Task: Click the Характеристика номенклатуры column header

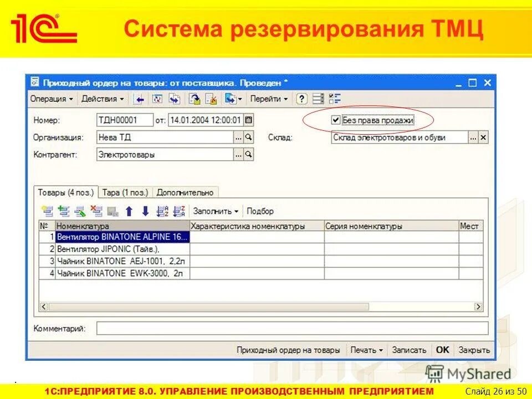Action: (257, 226)
